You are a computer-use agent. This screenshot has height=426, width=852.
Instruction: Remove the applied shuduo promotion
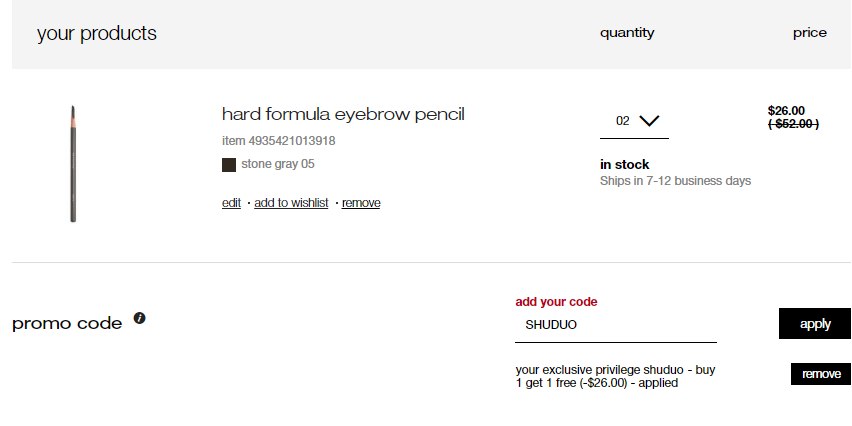(821, 374)
